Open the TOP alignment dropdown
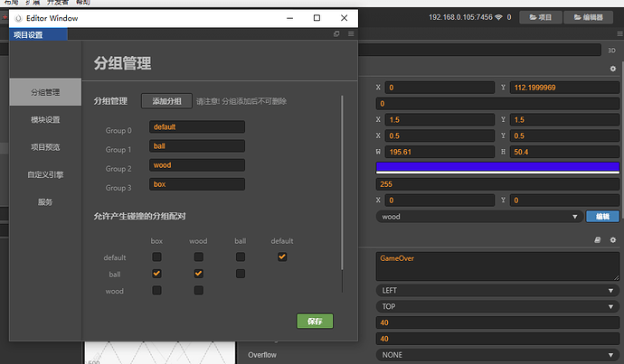This screenshot has width=624, height=364. click(x=497, y=306)
